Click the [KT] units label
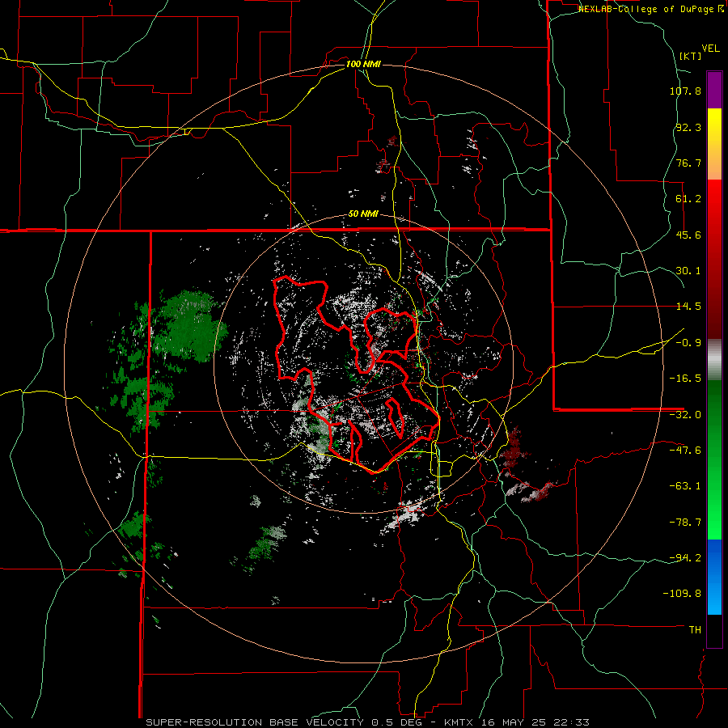This screenshot has width=728, height=728. (x=691, y=56)
